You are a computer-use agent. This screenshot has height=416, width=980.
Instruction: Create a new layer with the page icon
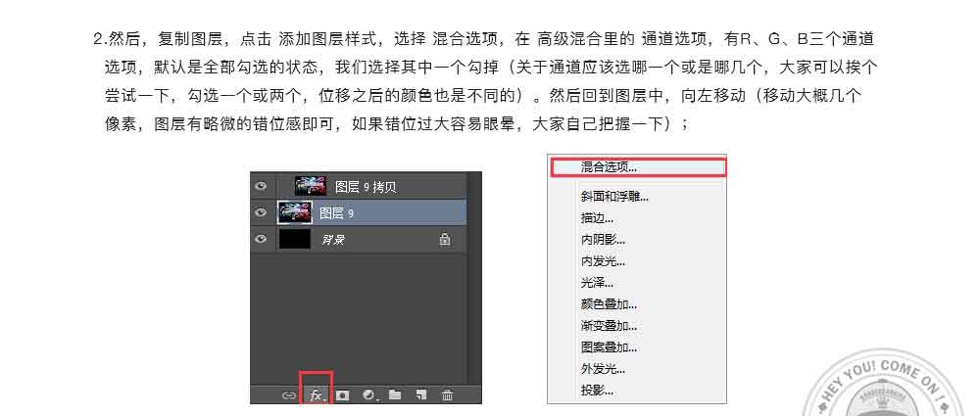pos(421,394)
